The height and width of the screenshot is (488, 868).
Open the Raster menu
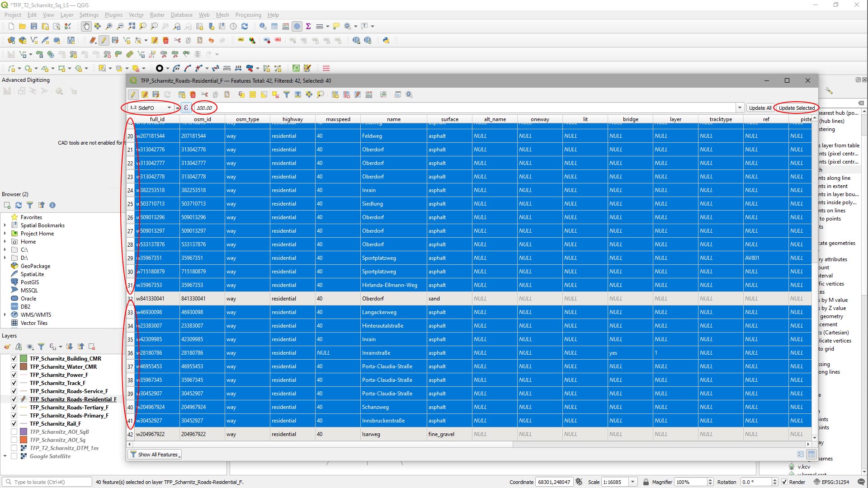click(x=157, y=15)
